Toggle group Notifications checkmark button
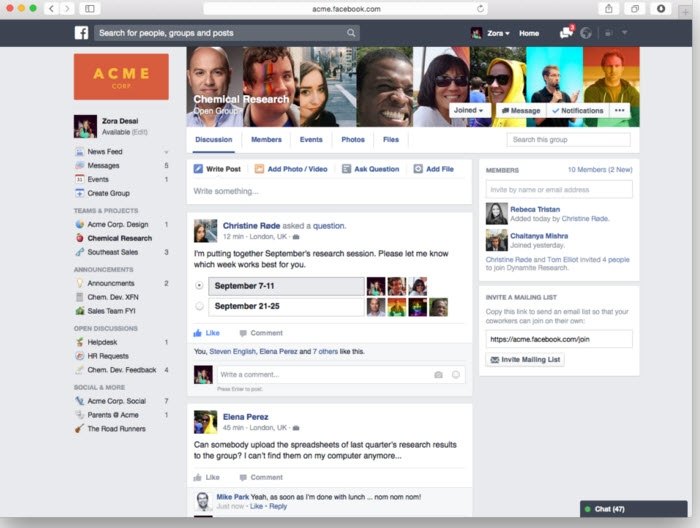Image resolution: width=700 pixels, height=528 pixels. click(x=577, y=110)
